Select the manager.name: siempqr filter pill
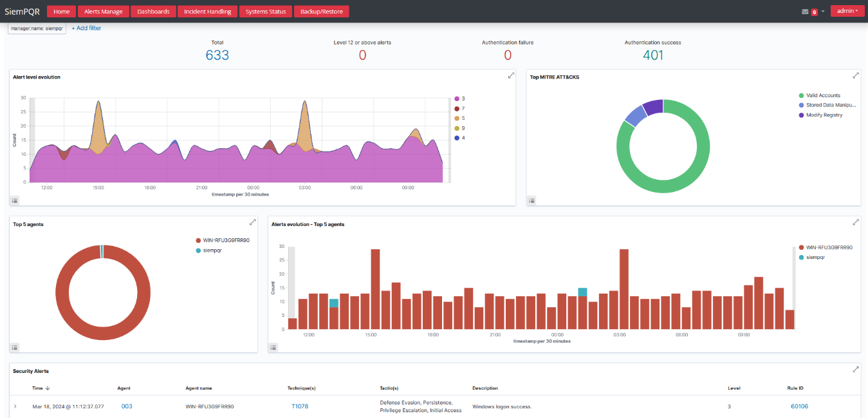Screen dimensions: 868x418 point(37,28)
